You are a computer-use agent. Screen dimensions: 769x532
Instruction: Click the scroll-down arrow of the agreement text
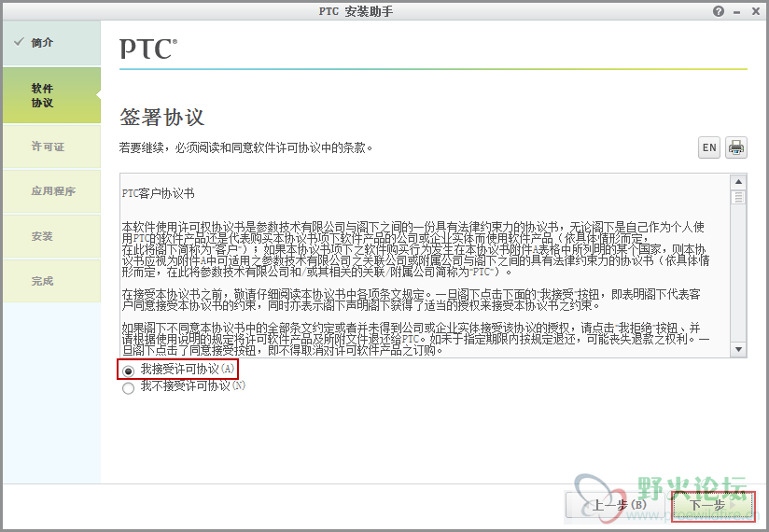[738, 349]
